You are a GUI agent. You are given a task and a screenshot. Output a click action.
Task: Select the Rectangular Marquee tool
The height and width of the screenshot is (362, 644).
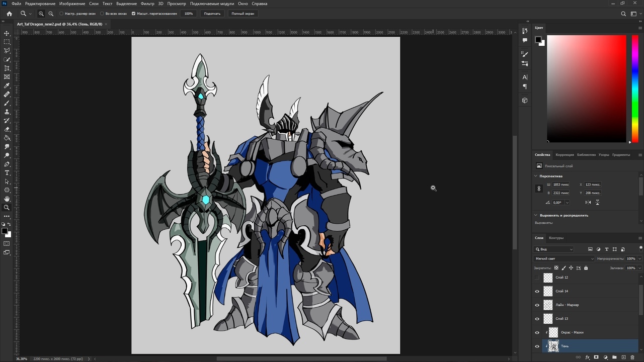7,42
